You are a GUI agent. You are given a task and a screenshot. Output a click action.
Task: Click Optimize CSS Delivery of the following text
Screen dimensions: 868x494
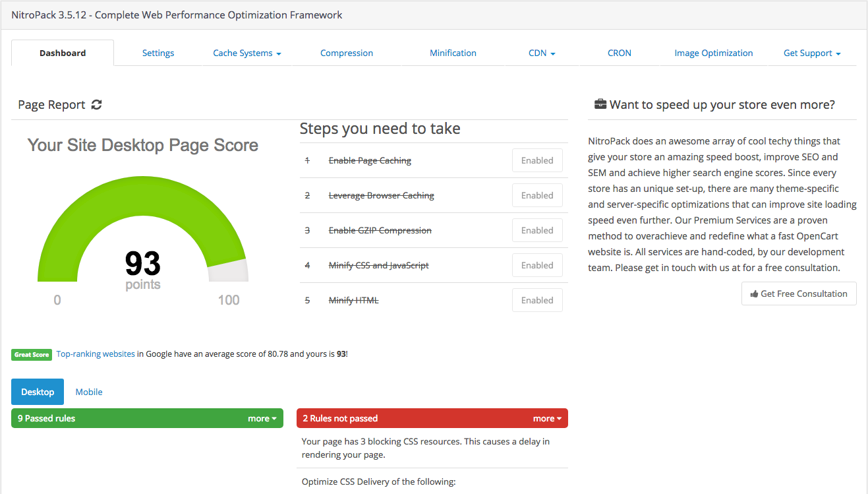[x=379, y=481]
